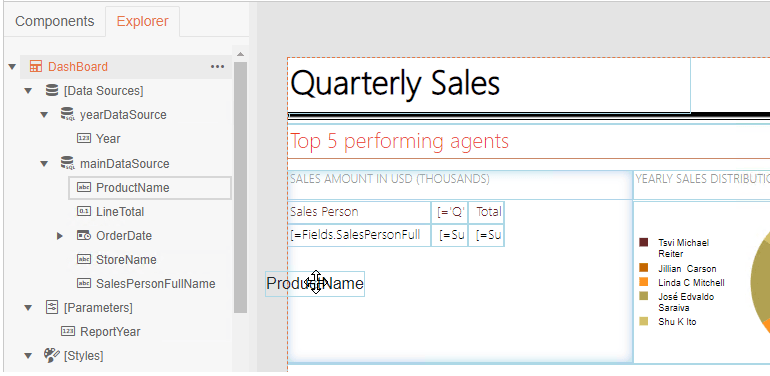This screenshot has width=770, height=376.
Task: Click the brown Tsvi Michael Reiter legend swatch
Action: [644, 242]
